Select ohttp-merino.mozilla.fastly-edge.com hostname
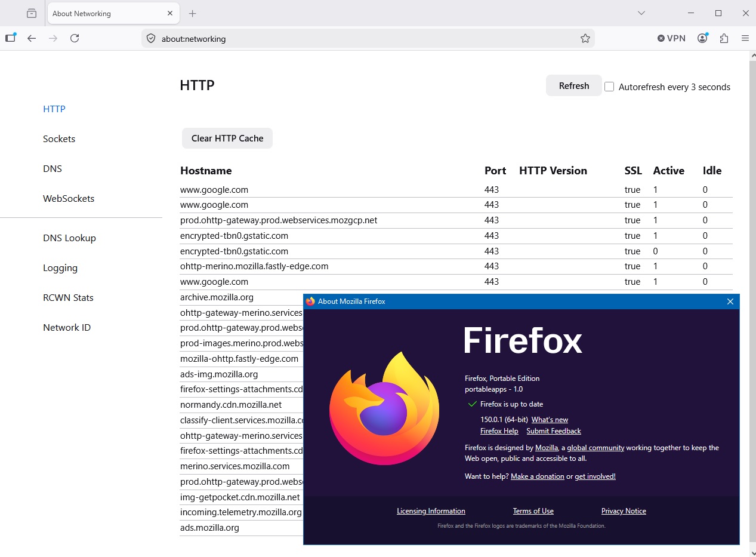Screen dimensions: 756x557 pyautogui.click(x=254, y=266)
